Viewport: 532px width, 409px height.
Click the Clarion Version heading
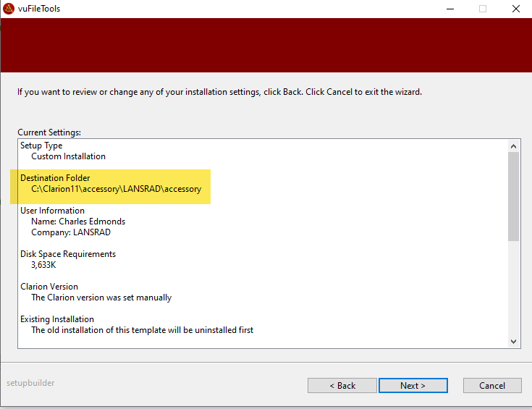[x=49, y=287]
